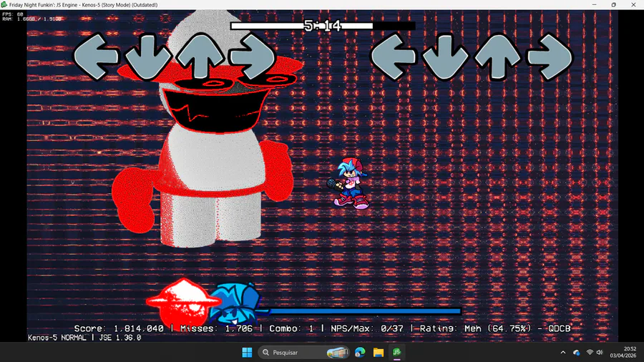Click the opponent's right arrow receptor
Viewport: 644px width, 362px height.
(x=253, y=57)
